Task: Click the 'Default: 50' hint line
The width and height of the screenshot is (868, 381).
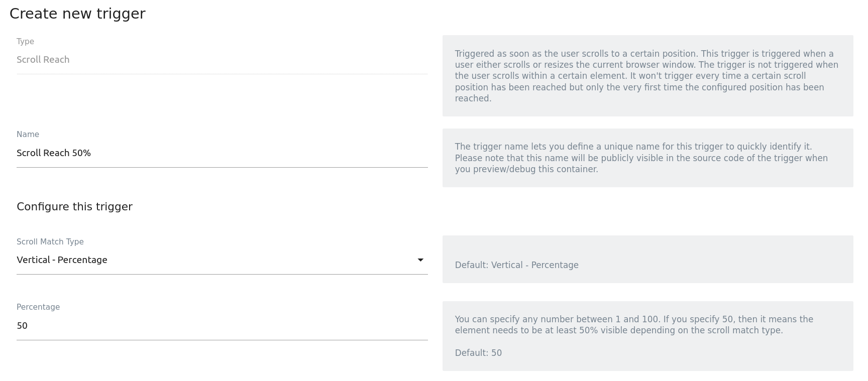Action: (478, 353)
